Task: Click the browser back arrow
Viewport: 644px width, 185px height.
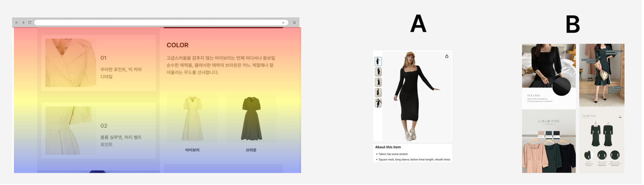Action: (17, 22)
